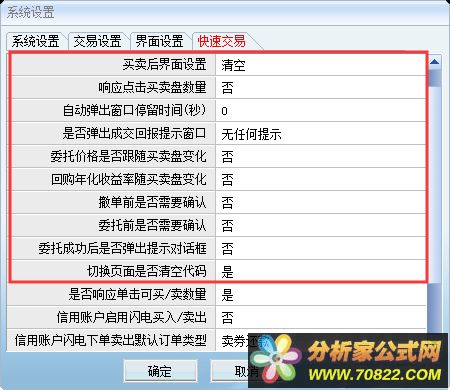Image resolution: width=450 pixels, height=390 pixels.
Task: Open the 卖券还款 order type value
Action: [x=321, y=340]
